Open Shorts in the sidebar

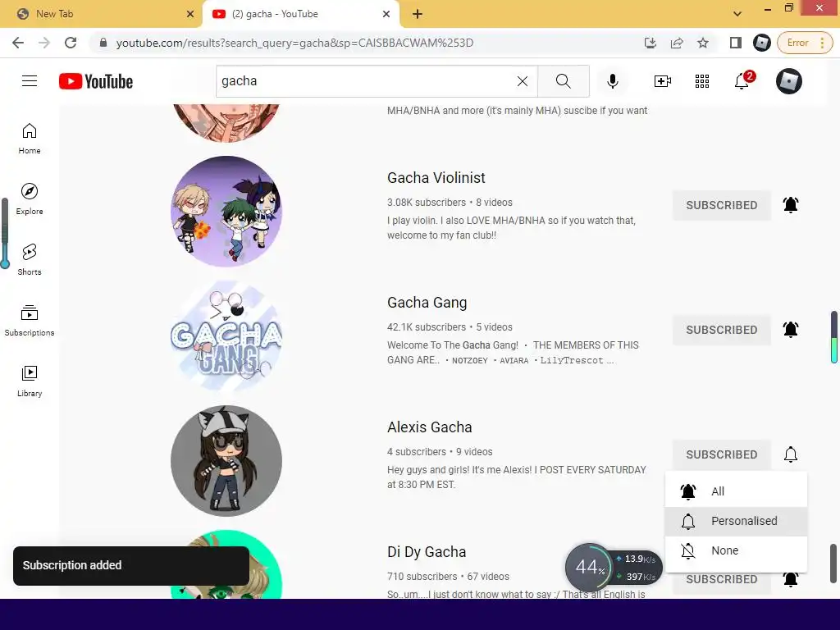30,260
